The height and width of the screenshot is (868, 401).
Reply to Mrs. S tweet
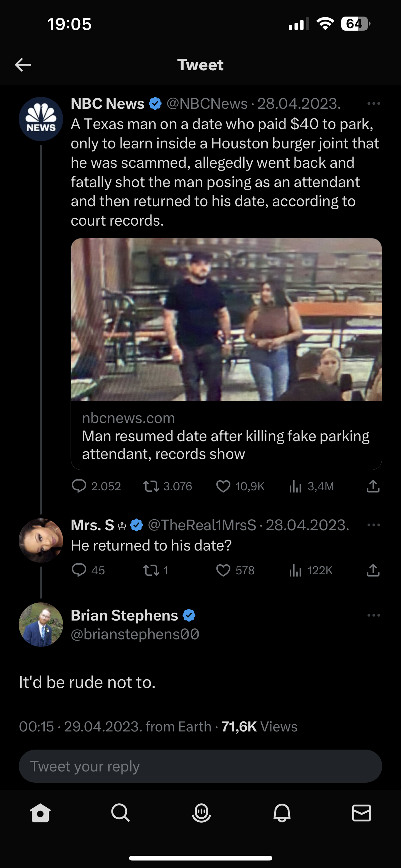[x=79, y=570]
